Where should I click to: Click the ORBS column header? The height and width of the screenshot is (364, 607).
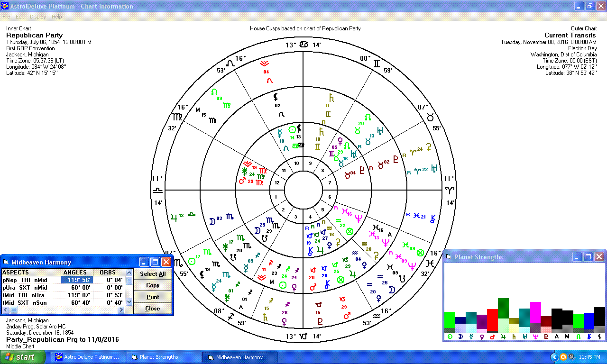109,273
